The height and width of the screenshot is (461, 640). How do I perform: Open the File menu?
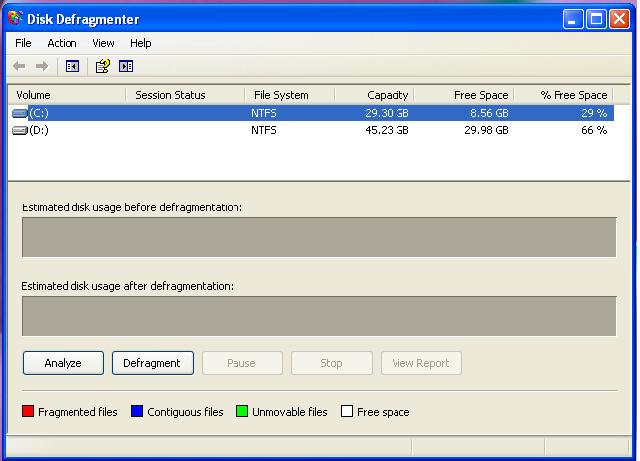[x=23, y=43]
